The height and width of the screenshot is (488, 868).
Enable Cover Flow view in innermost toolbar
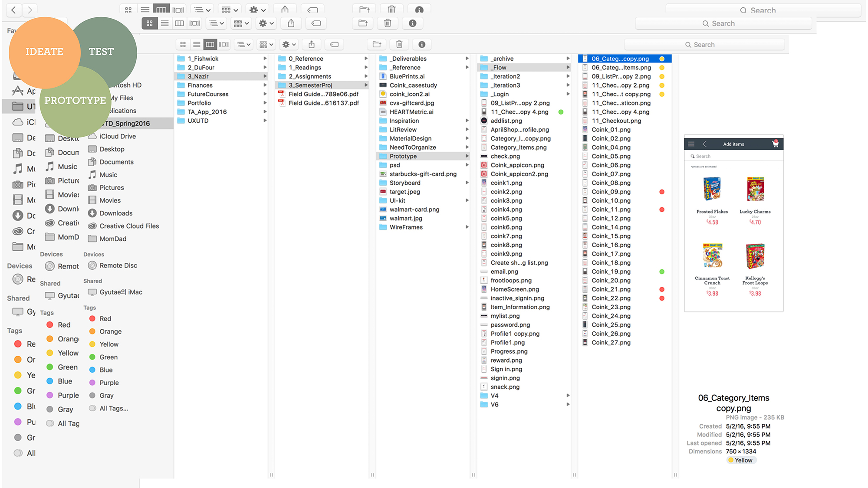[x=224, y=44]
